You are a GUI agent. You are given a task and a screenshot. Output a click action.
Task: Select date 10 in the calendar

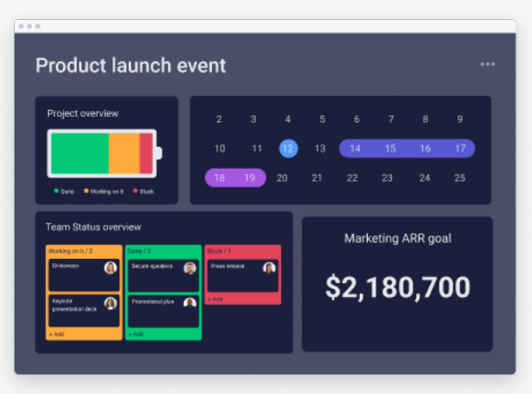tap(220, 148)
